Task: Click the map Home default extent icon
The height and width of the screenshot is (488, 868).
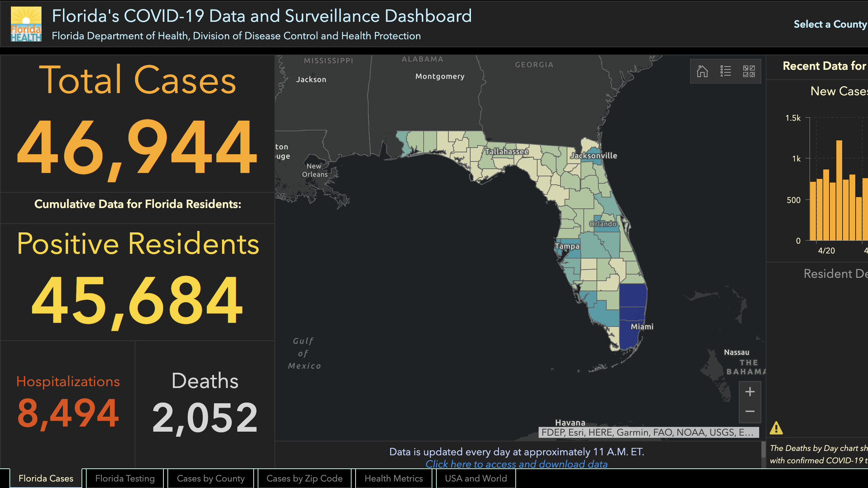Action: pos(702,71)
